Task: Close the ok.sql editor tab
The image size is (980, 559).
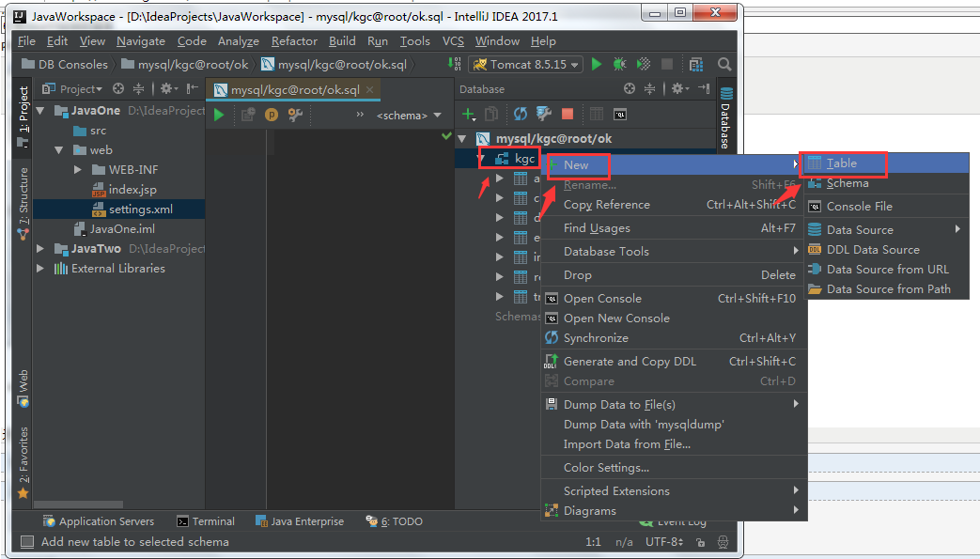Action: pyautogui.click(x=370, y=90)
